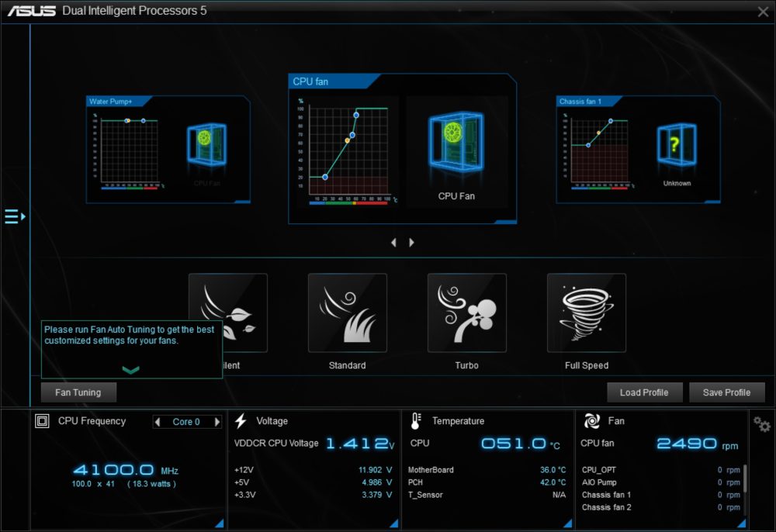776x532 pixels.
Task: Click the AIO Pump fan row
Action: click(x=660, y=482)
